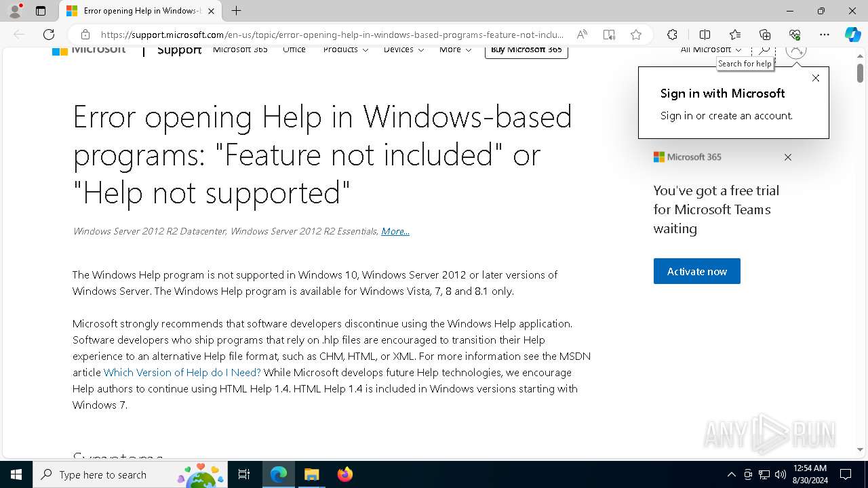The width and height of the screenshot is (868, 488).
Task: Dismiss the Microsoft 365 Teams promo
Action: pyautogui.click(x=788, y=157)
